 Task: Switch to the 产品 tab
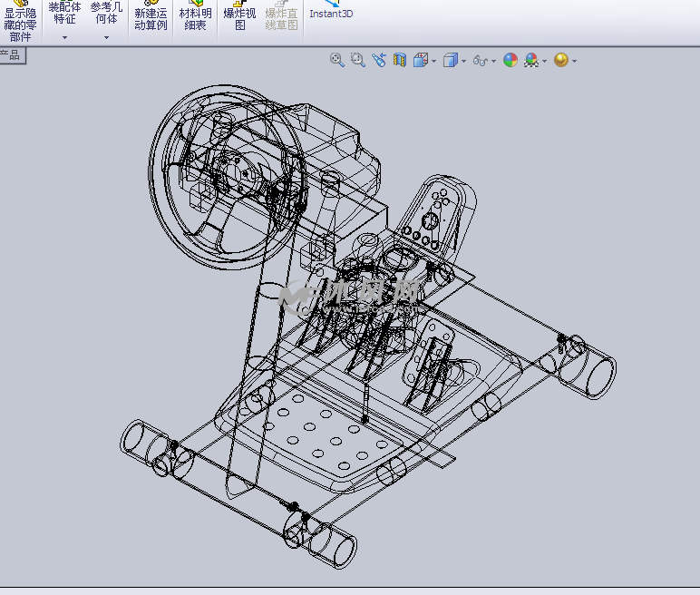tap(12, 55)
